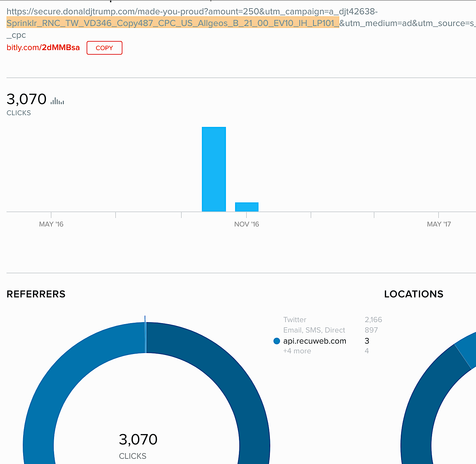Click the bar-chart icon beside 3,070
This screenshot has width=476, height=464.
click(x=57, y=101)
